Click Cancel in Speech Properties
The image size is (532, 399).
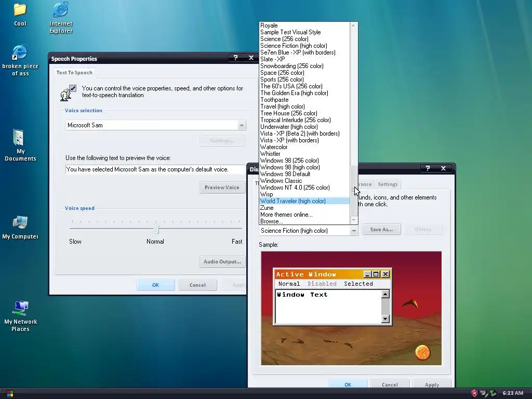pos(197,285)
